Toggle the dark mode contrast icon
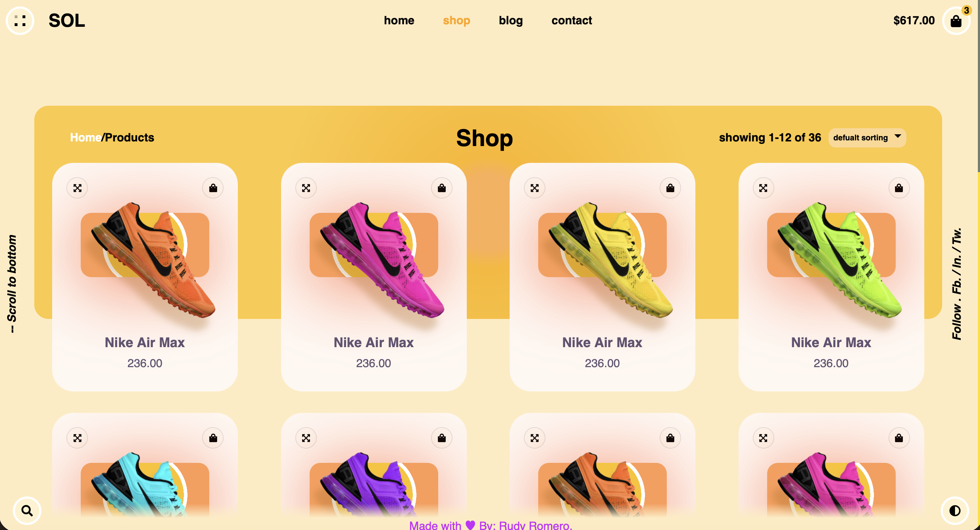This screenshot has width=980, height=530. (x=955, y=510)
